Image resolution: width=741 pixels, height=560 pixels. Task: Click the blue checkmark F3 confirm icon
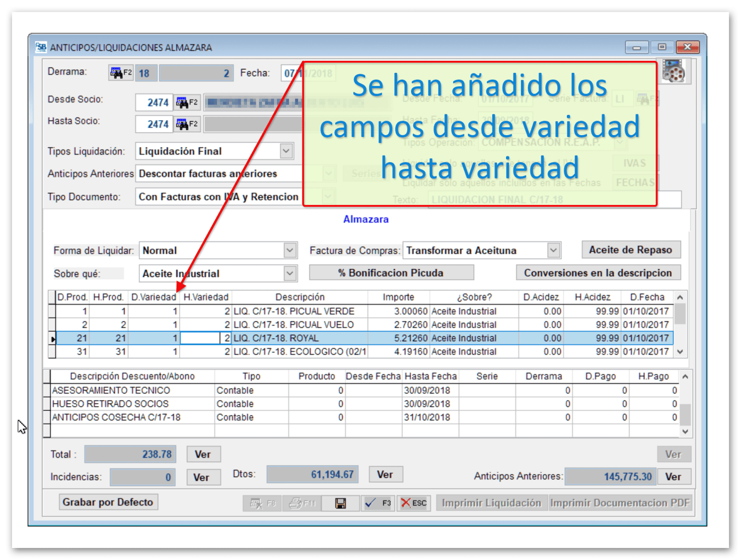378,503
